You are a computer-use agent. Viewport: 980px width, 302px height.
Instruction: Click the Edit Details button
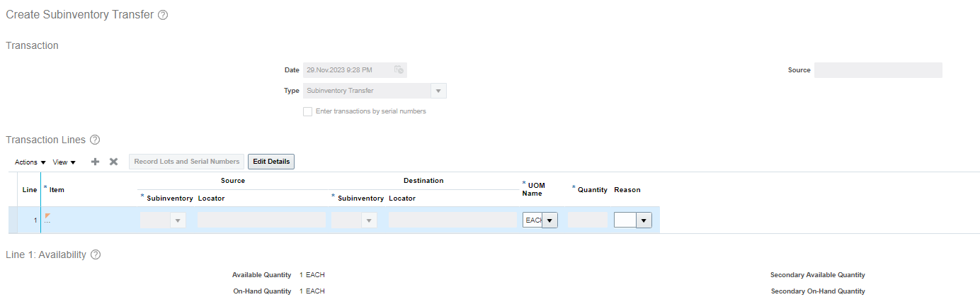(271, 162)
